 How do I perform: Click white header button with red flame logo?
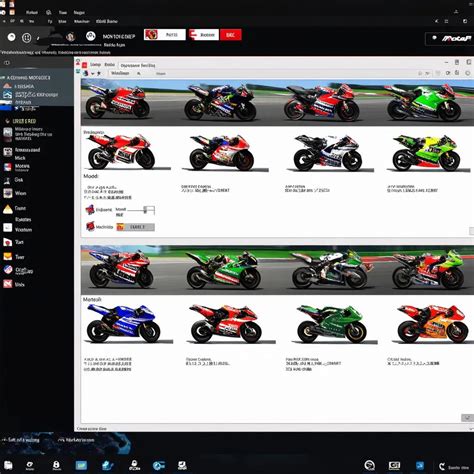point(165,35)
